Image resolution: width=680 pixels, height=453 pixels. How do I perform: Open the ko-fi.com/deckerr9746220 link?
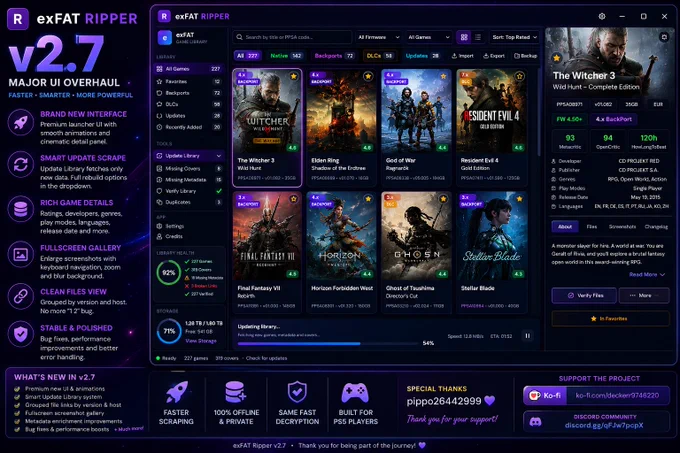[x=617, y=395]
